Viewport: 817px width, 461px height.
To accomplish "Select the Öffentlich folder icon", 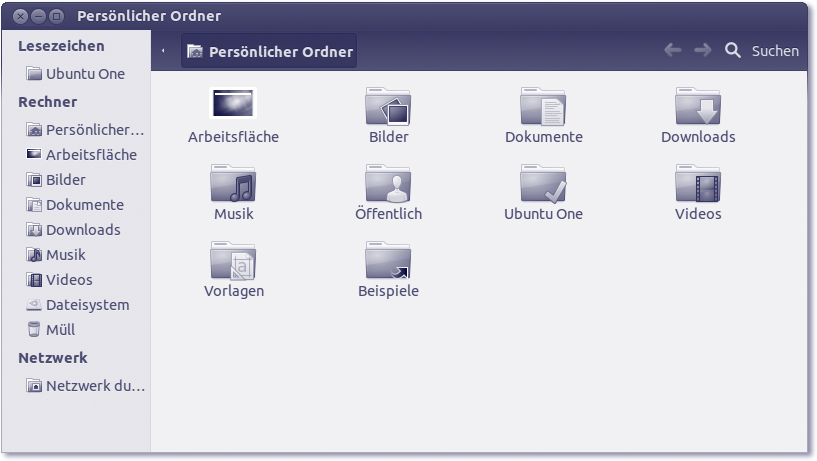I will tap(388, 184).
